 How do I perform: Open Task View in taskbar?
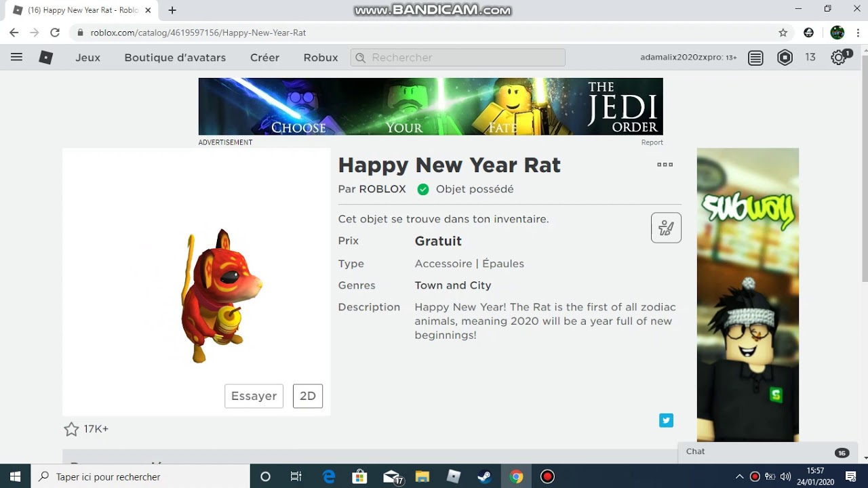coord(296,476)
